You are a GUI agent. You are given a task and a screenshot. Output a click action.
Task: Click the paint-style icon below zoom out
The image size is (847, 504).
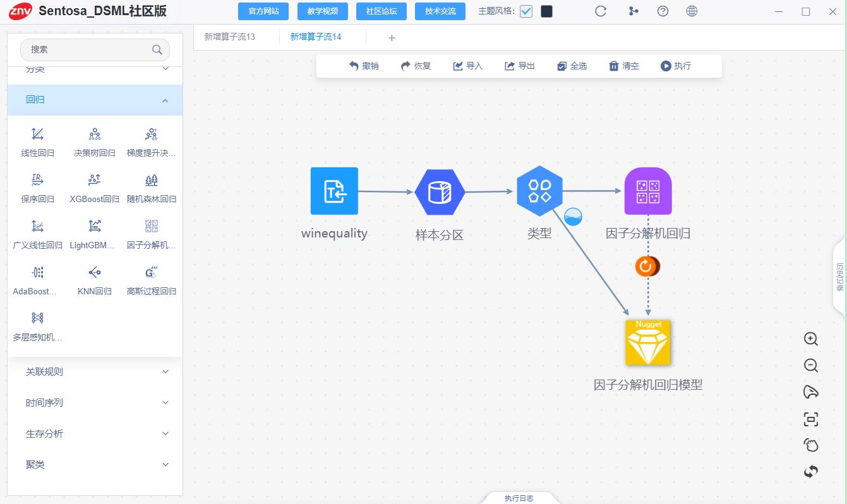[811, 392]
